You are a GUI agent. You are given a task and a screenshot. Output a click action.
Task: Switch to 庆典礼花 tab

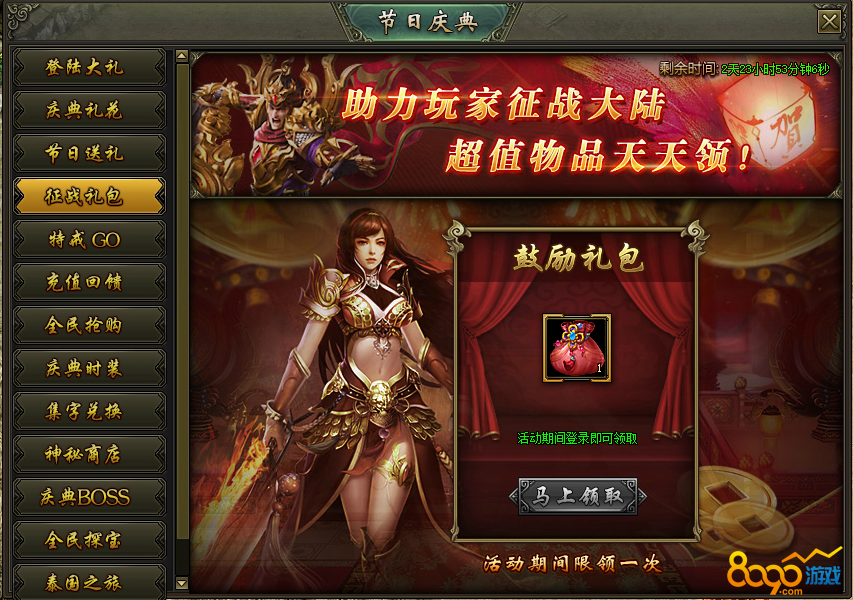click(89, 110)
